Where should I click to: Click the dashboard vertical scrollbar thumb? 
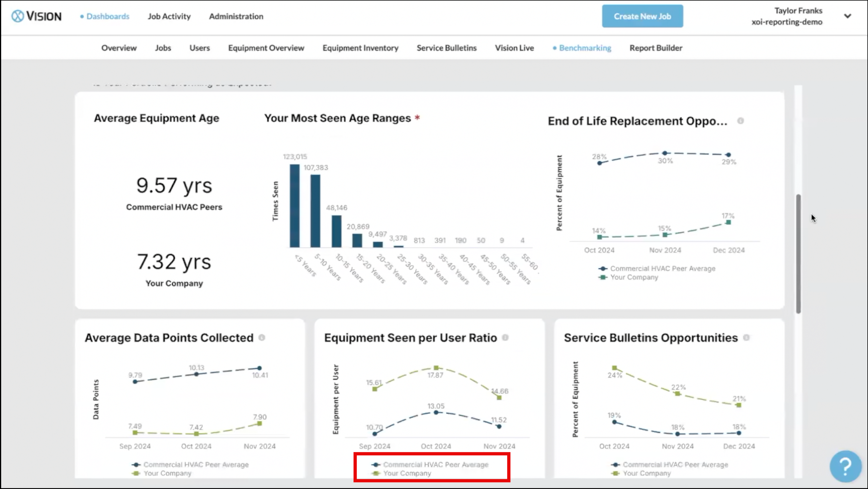798,253
